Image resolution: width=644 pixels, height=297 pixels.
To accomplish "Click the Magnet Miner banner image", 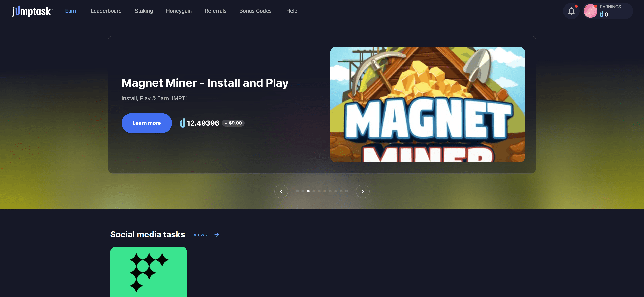I will (427, 104).
